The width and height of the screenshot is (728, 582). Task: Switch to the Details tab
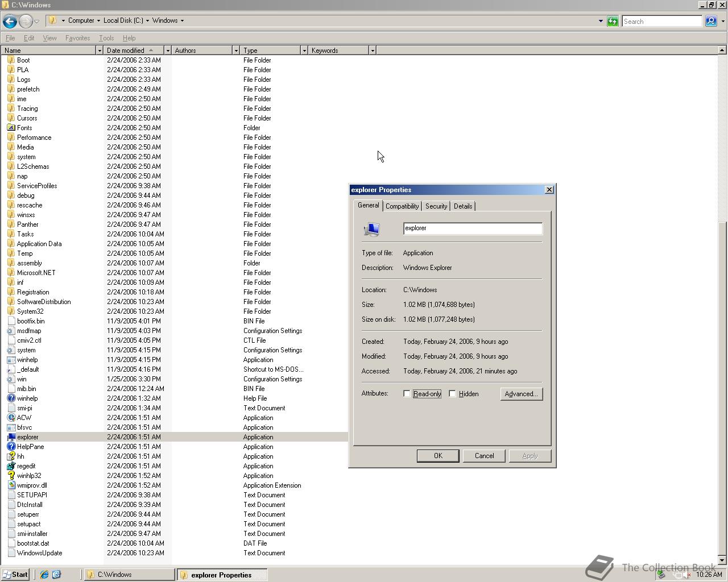tap(463, 206)
